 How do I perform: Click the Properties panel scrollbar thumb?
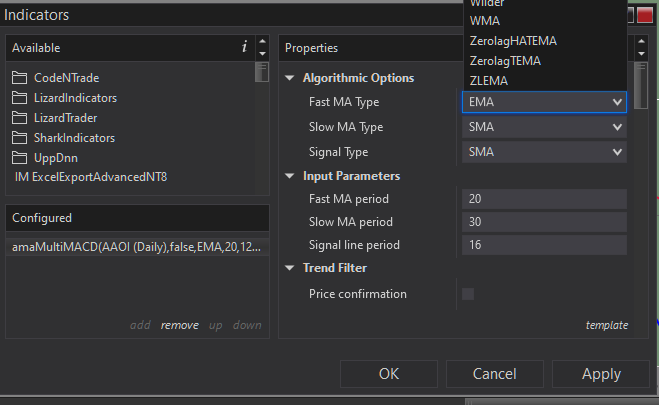tap(641, 86)
